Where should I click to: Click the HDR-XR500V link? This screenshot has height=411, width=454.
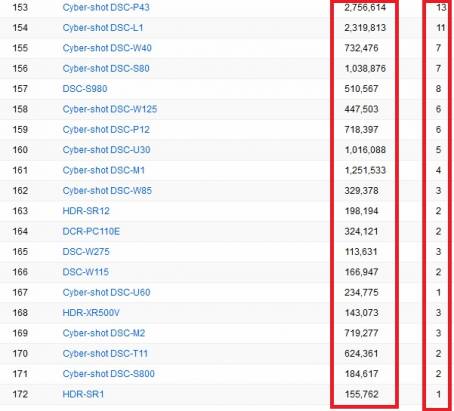tap(91, 313)
